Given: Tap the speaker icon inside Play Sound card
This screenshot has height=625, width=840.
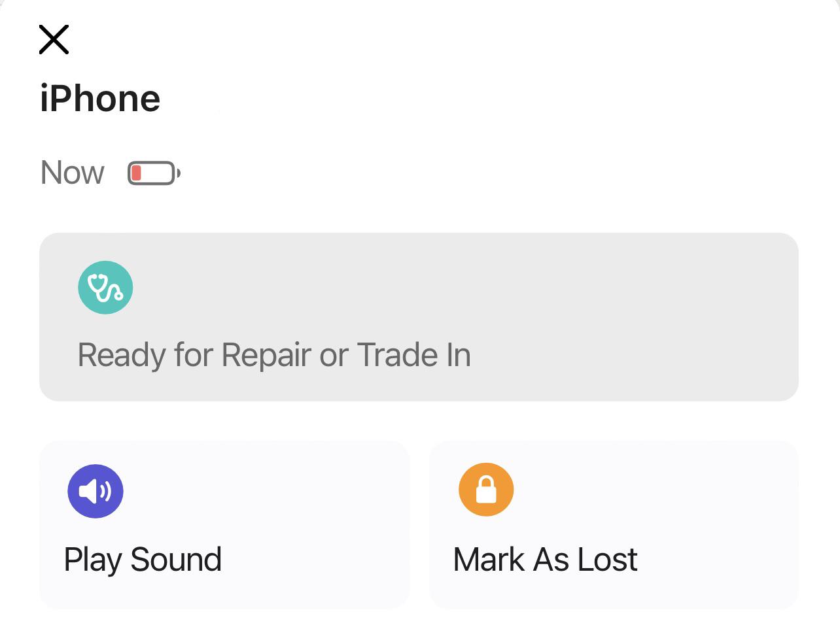Looking at the screenshot, I should click(x=96, y=491).
